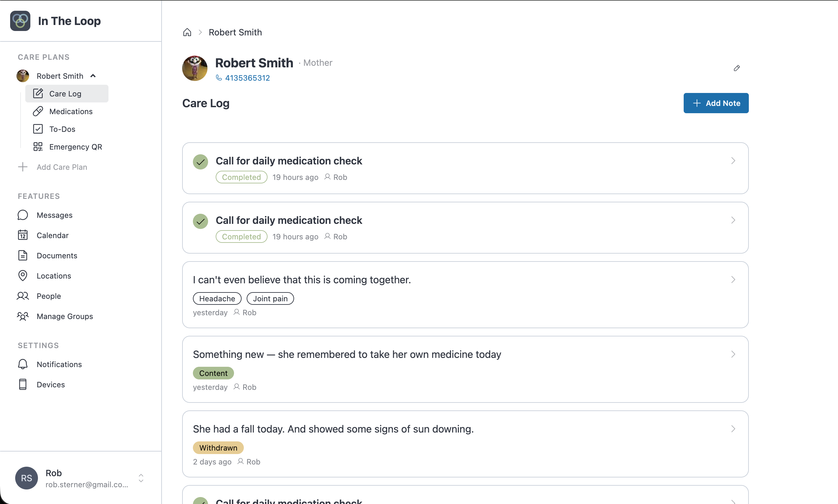Toggle the green completed checkmark on first medication check
838x504 pixels.
coord(200,161)
